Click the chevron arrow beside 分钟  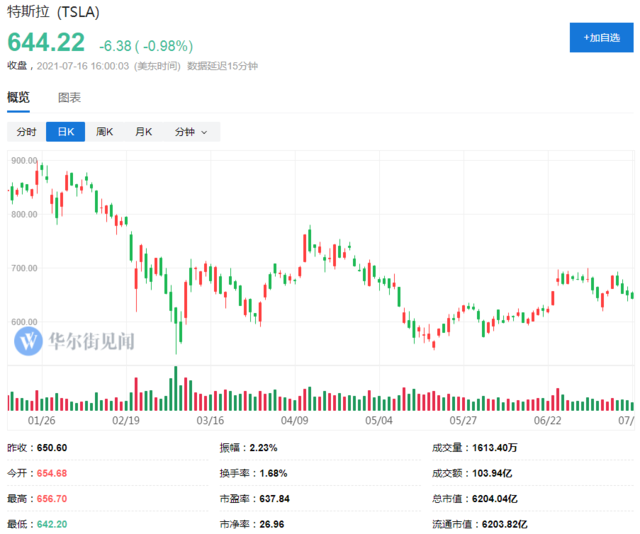(x=204, y=132)
